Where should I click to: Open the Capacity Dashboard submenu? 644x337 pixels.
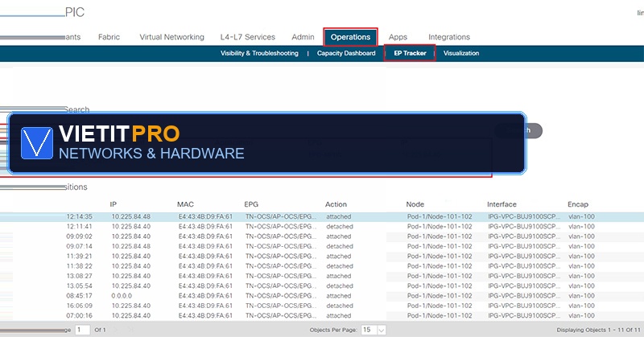(x=346, y=53)
